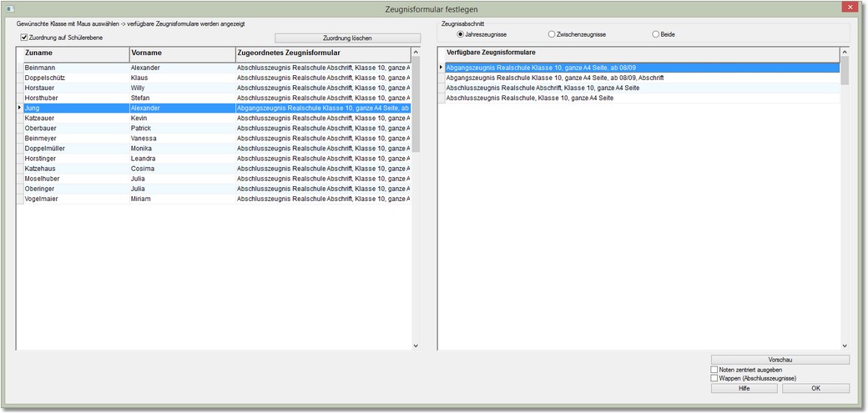This screenshot has height=414, width=868.
Task: Select the Jahreszeugnisse radio button
Action: 460,35
